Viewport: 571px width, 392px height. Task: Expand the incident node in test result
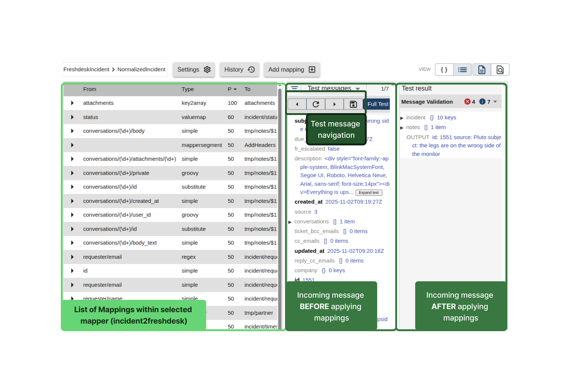pos(402,118)
